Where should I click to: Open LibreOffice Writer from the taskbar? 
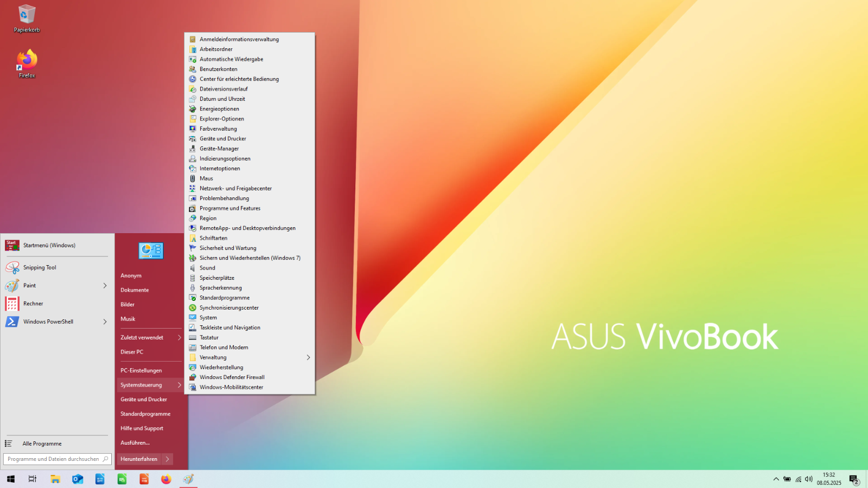100,479
